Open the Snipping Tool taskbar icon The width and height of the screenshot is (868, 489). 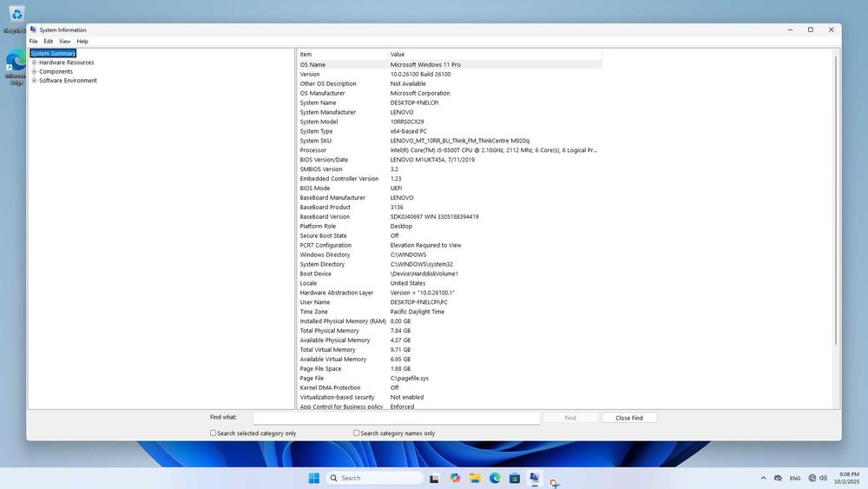tap(554, 482)
